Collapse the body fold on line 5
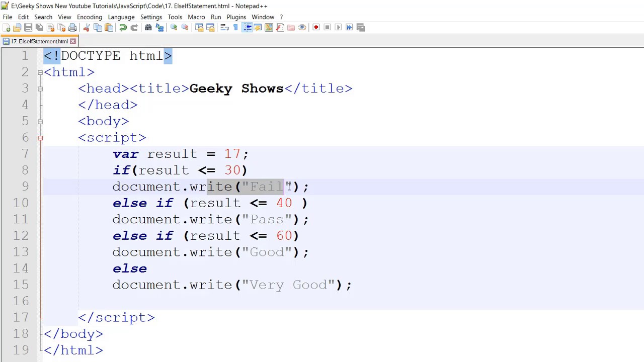Image resolution: width=644 pixels, height=362 pixels. pos(40,121)
